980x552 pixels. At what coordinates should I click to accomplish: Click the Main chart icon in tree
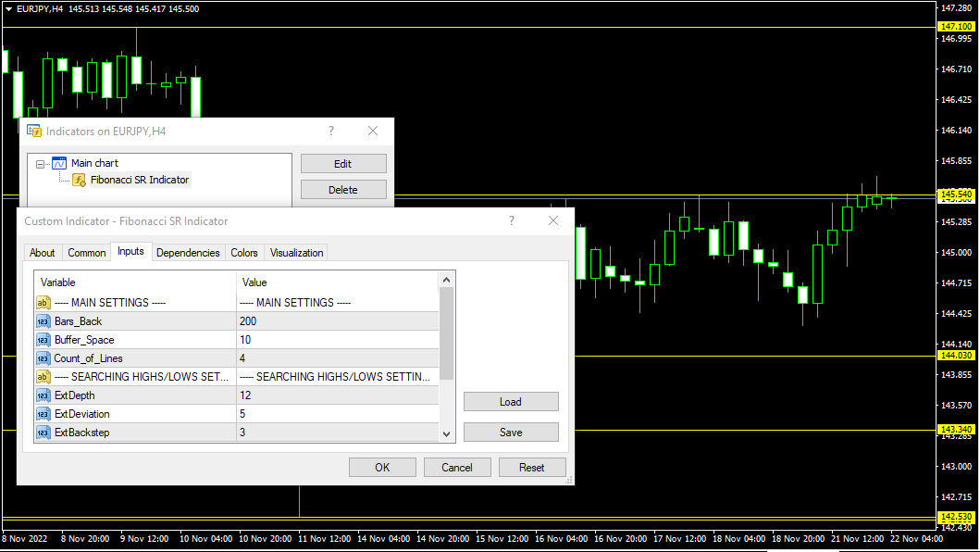[x=59, y=163]
